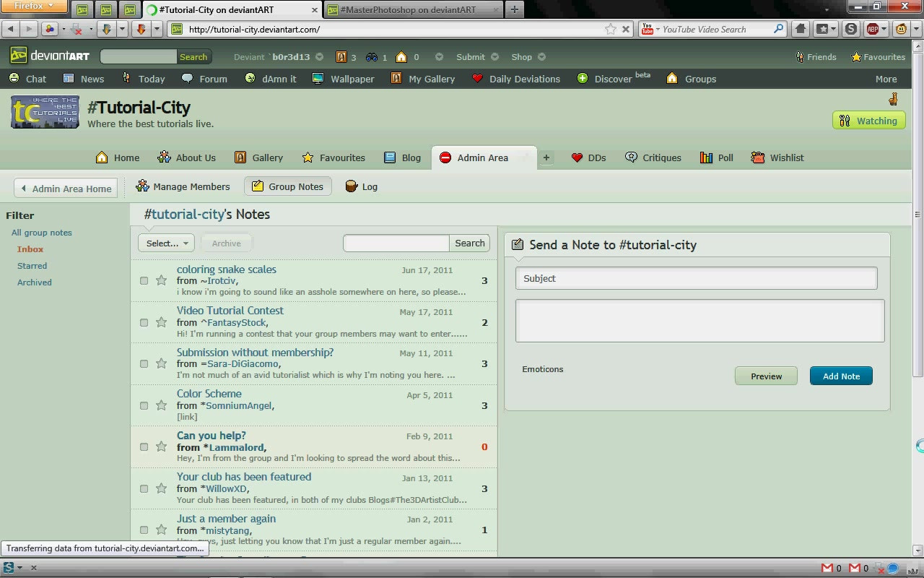Open the bookmarks toolbar button dropdown
The image size is (924, 578).
click(833, 29)
